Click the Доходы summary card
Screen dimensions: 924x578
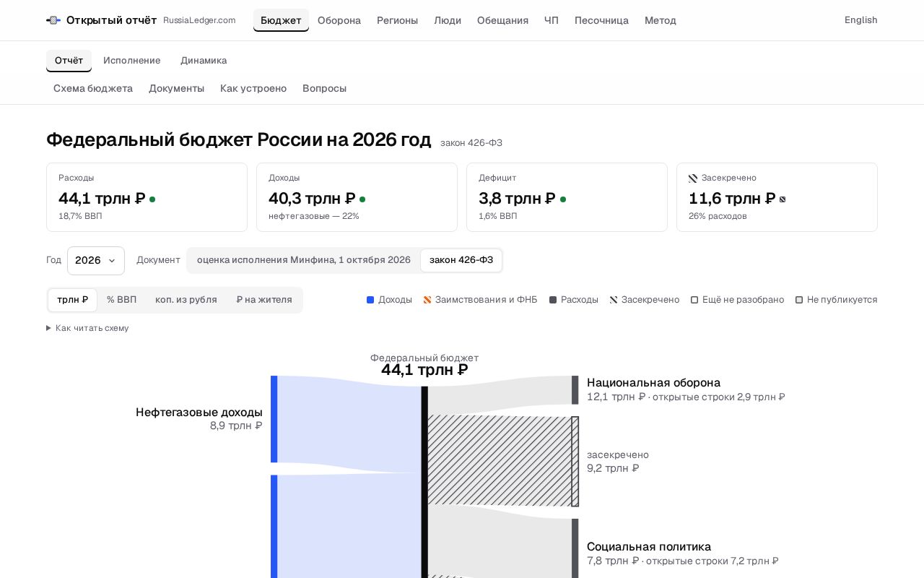click(357, 197)
